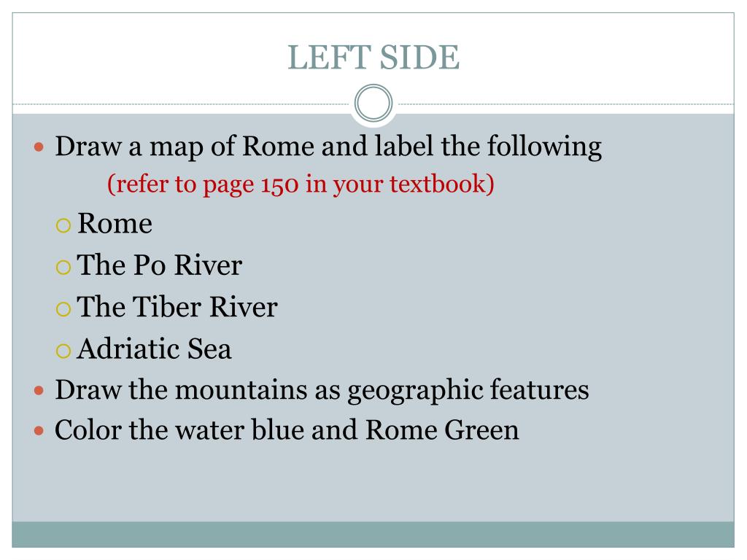Click the circle bullet beside The Po River
Screen dimensions: 747x560
(63, 267)
